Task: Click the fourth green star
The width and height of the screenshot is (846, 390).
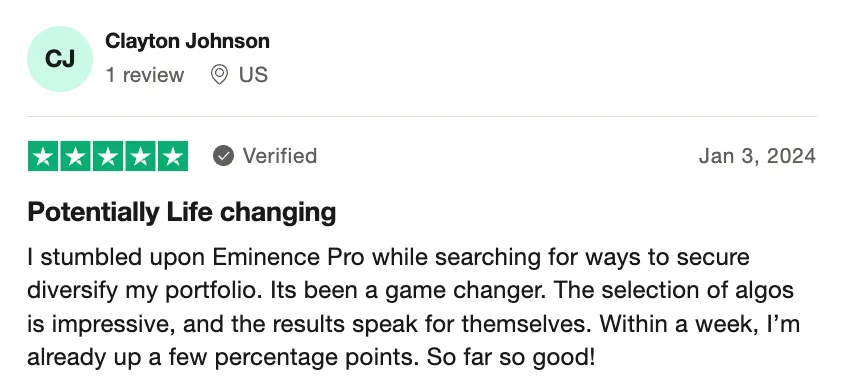Action: coord(140,156)
